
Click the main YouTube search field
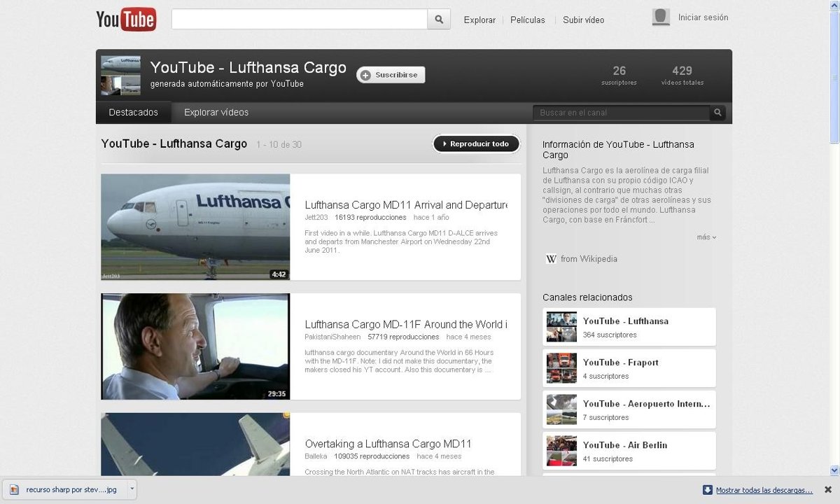(x=299, y=20)
